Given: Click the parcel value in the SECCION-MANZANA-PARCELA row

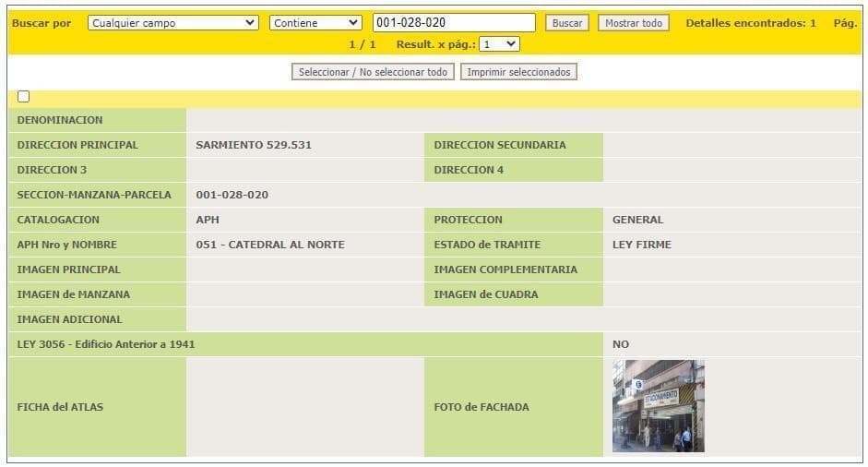Looking at the screenshot, I should [x=232, y=195].
